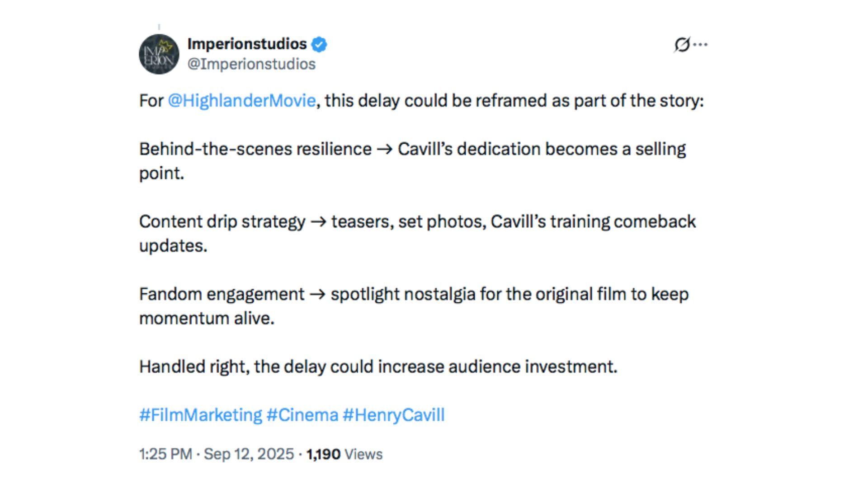The height and width of the screenshot is (488, 868).
Task: Visit the @HighlanderMovie mention
Action: (241, 100)
